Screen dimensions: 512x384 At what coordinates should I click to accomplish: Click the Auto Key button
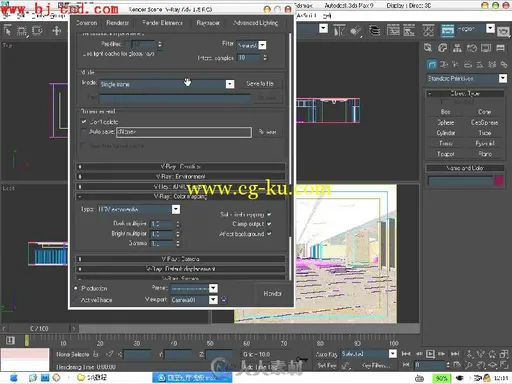tap(326, 354)
